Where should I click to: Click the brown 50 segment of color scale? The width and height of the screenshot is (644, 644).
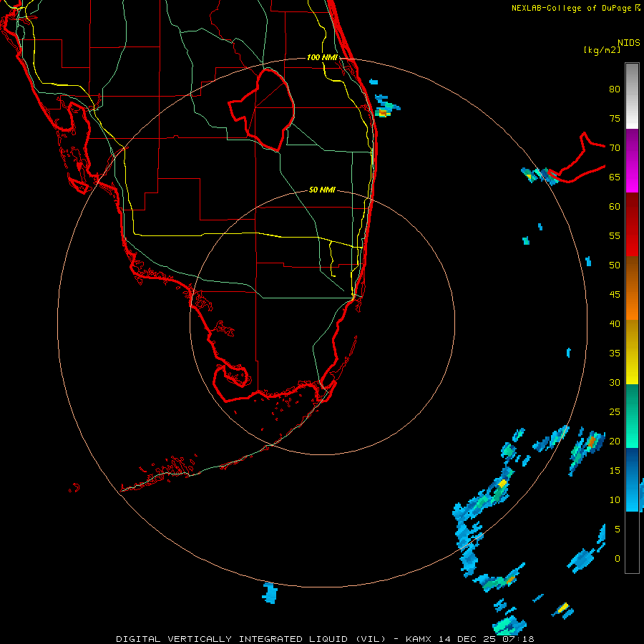pyautogui.click(x=632, y=272)
